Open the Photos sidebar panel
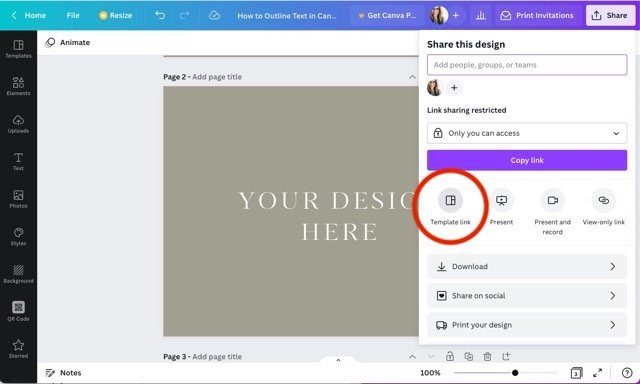 point(18,199)
